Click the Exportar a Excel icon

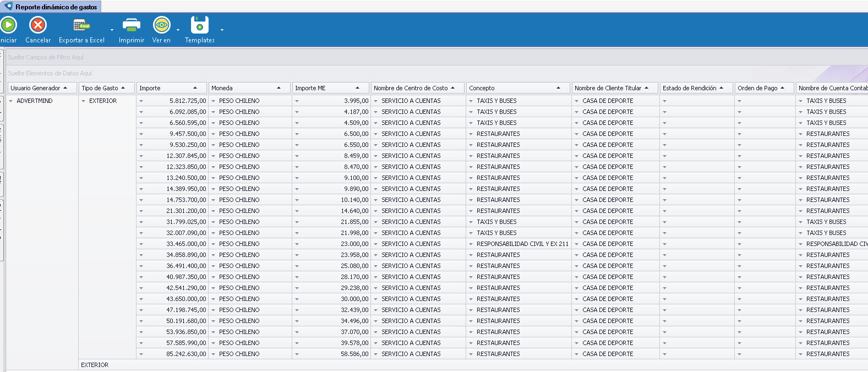coord(81,25)
